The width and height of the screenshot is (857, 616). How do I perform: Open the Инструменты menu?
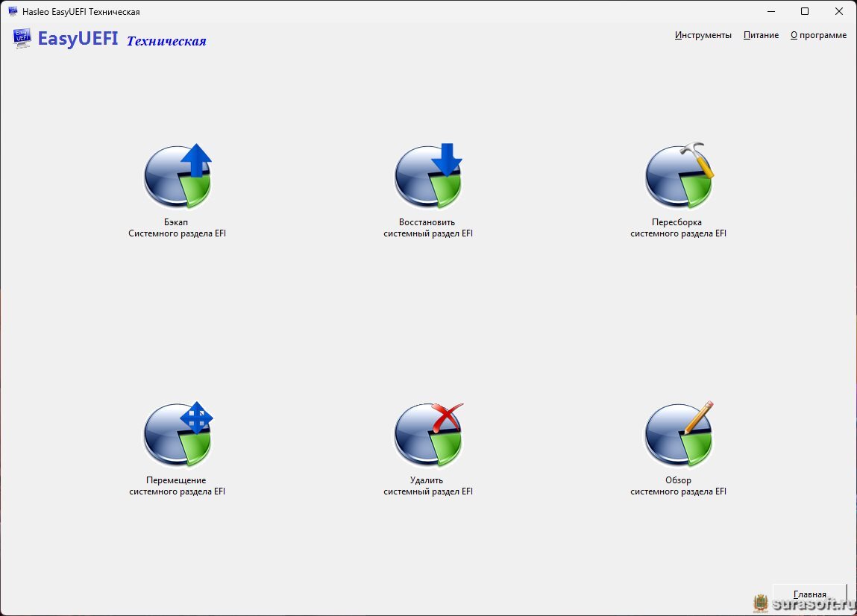703,35
